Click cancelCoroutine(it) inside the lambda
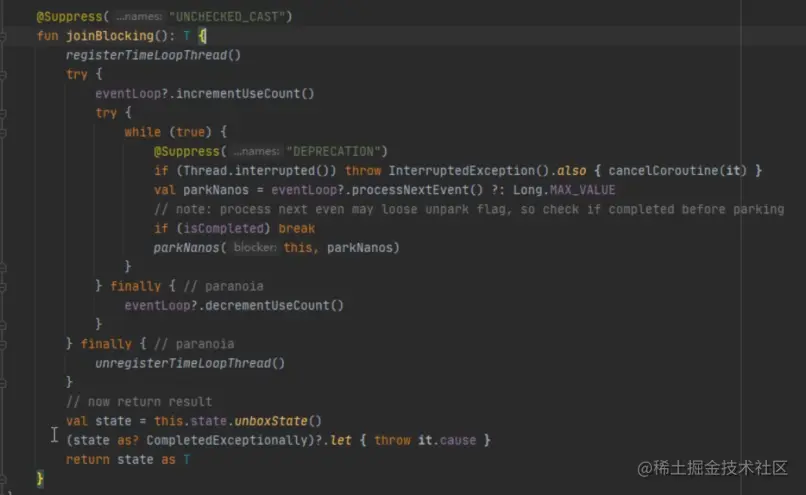This screenshot has width=806, height=495. pyautogui.click(x=677, y=171)
